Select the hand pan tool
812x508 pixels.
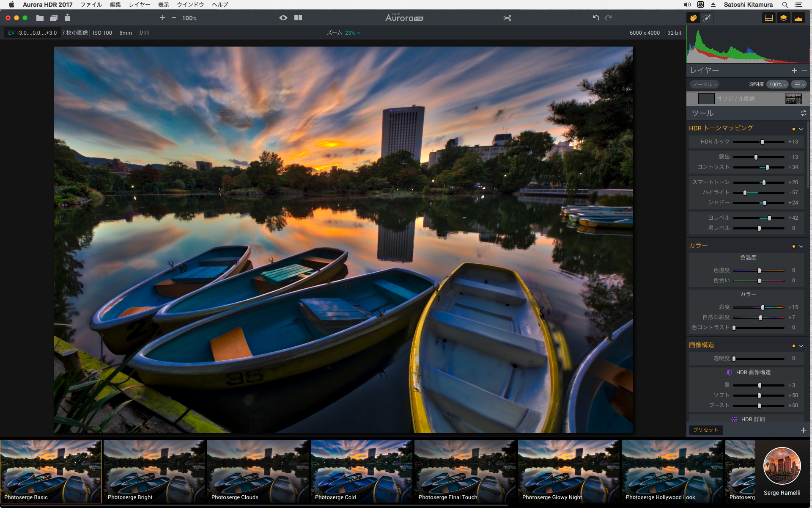693,18
